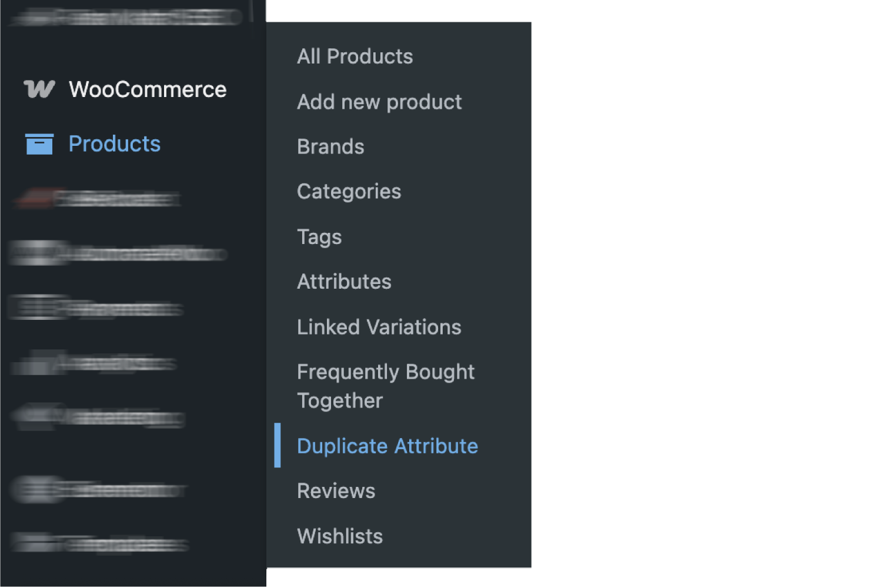The height and width of the screenshot is (588, 882).
Task: Go to Brands submenu entry
Action: click(330, 146)
